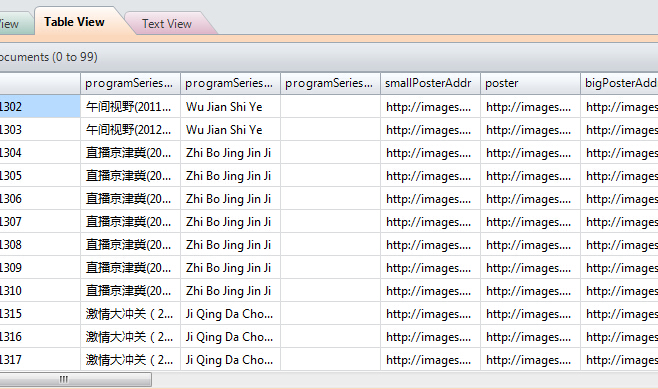Click 直播京津冀(20... in row 1308
The image size is (658, 389).
point(130,245)
